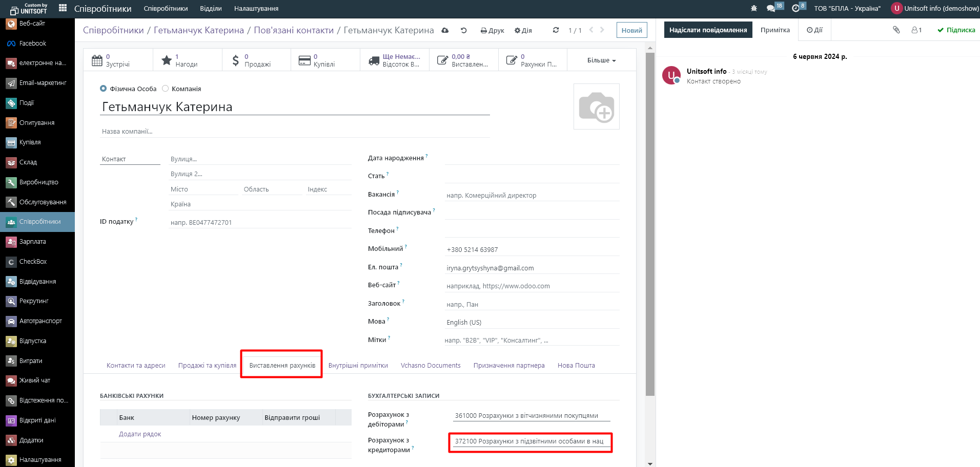This screenshot has width=980, height=467.
Task: Click the refresh icon beside pager
Action: [x=556, y=30]
